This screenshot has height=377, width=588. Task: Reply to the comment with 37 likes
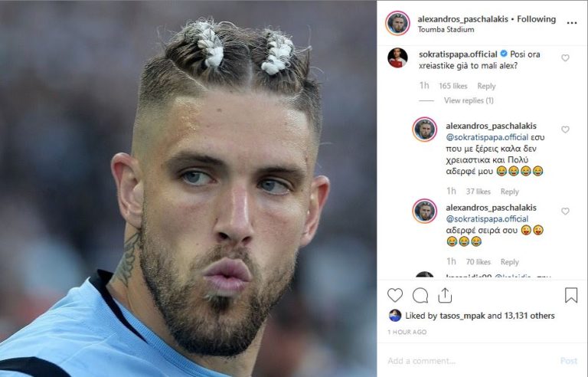[510, 192]
